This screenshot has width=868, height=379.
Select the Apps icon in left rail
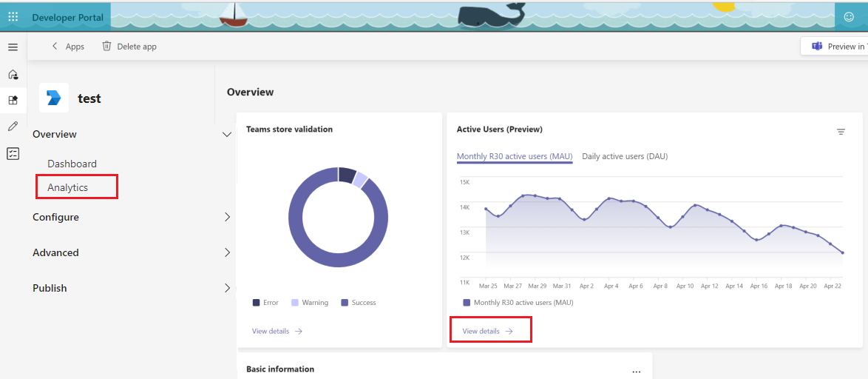pos(13,100)
